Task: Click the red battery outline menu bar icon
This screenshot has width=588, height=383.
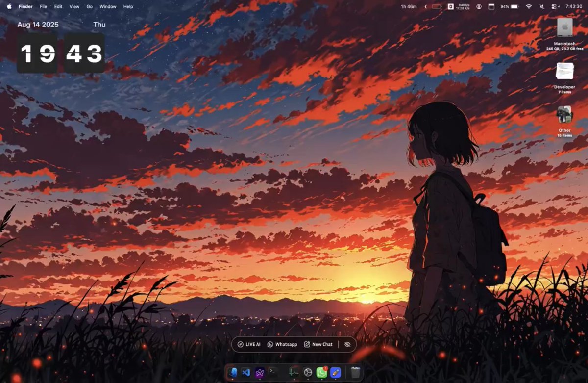Action: [437, 7]
